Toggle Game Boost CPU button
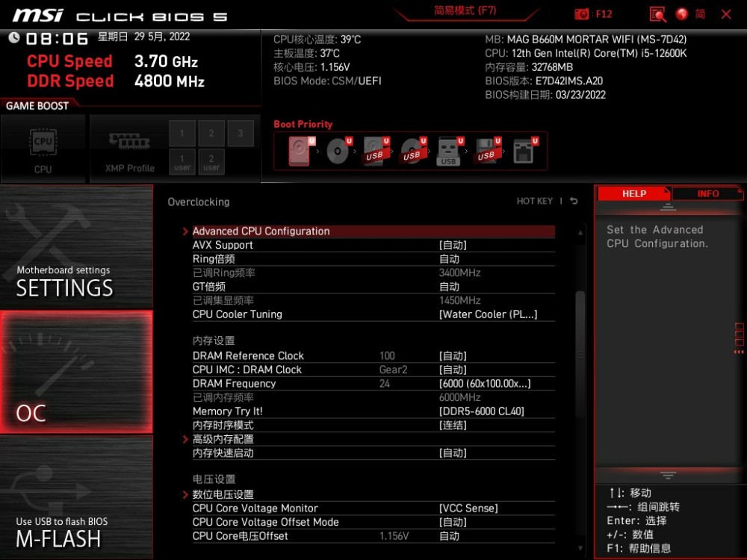Image resolution: width=747 pixels, height=560 pixels. click(43, 149)
